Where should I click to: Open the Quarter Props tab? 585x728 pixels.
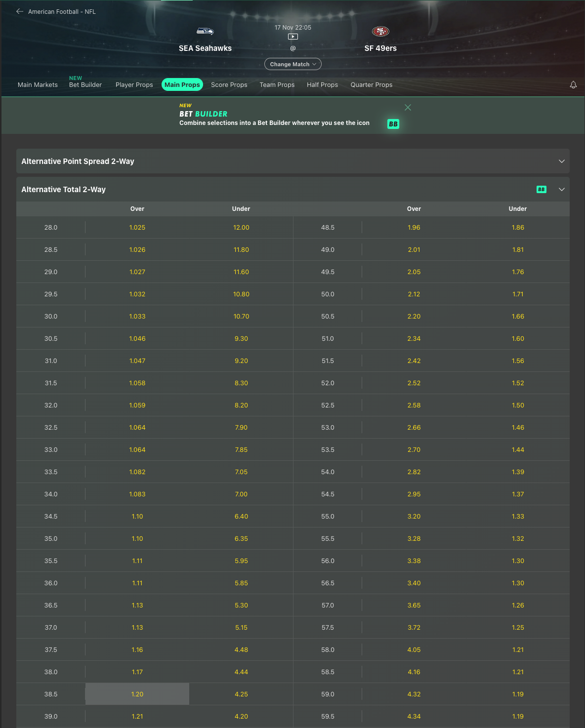[x=372, y=85]
